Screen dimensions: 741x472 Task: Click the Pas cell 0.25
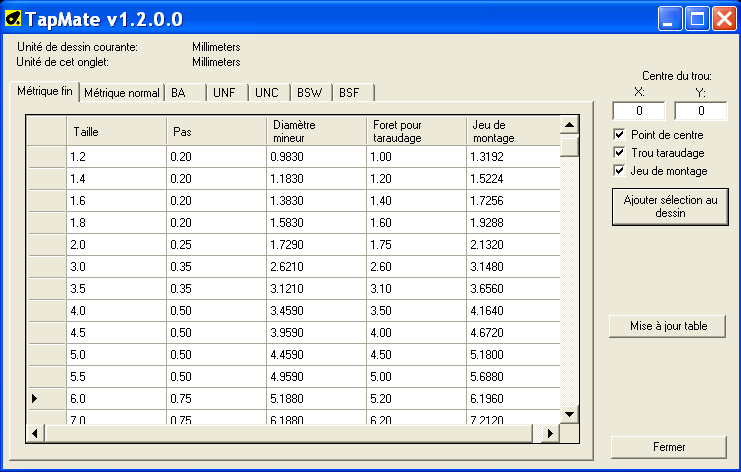(x=216, y=245)
